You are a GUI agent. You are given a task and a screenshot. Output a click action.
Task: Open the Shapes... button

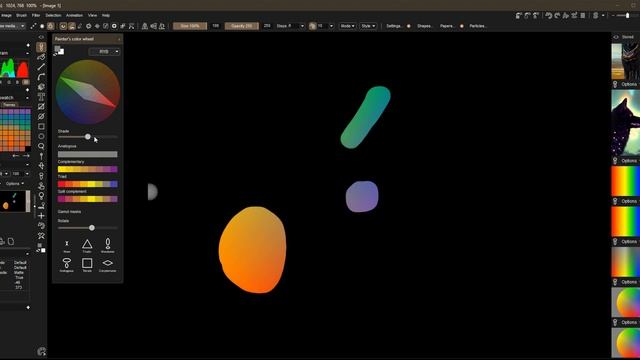pos(424,26)
